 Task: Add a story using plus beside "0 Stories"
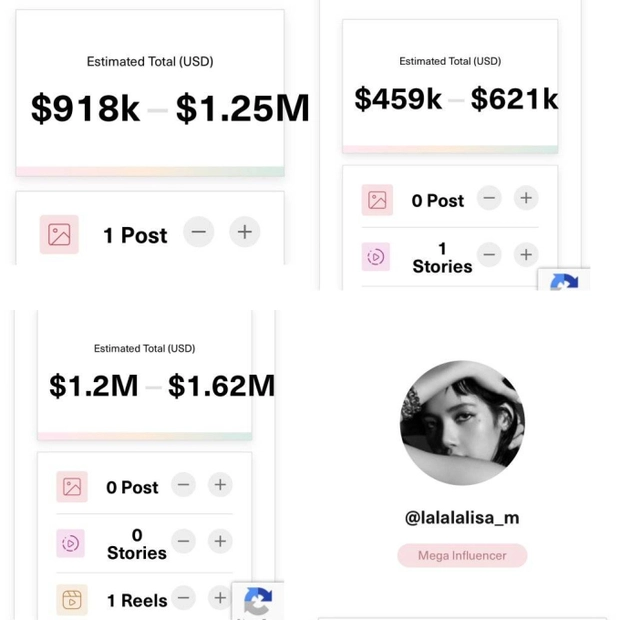click(220, 541)
